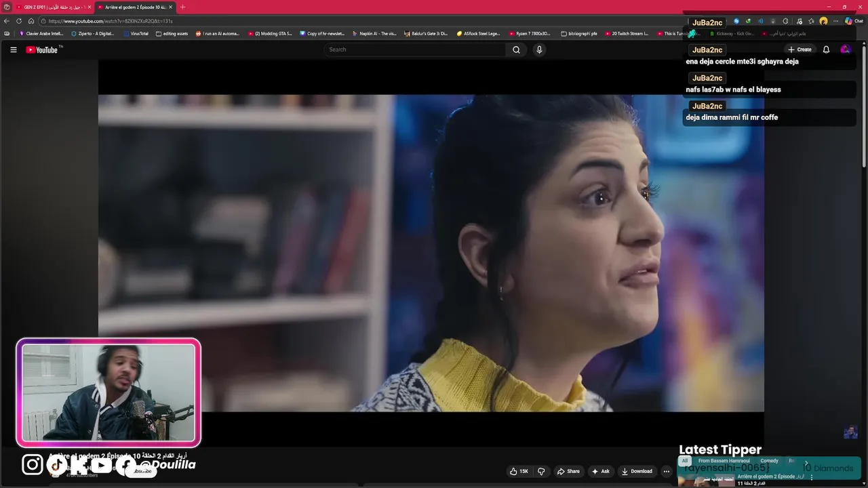Click the read aloud speaker icon
The image size is (868, 488).
click(x=760, y=21)
